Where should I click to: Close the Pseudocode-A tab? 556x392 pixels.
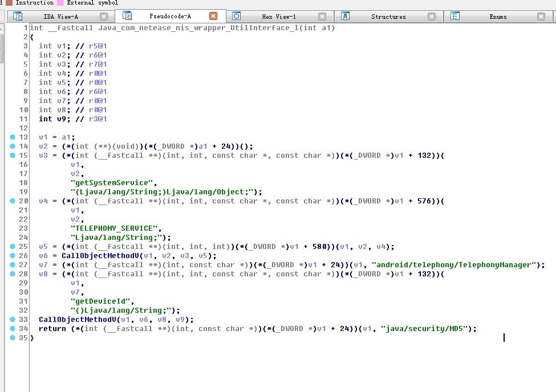point(213,16)
